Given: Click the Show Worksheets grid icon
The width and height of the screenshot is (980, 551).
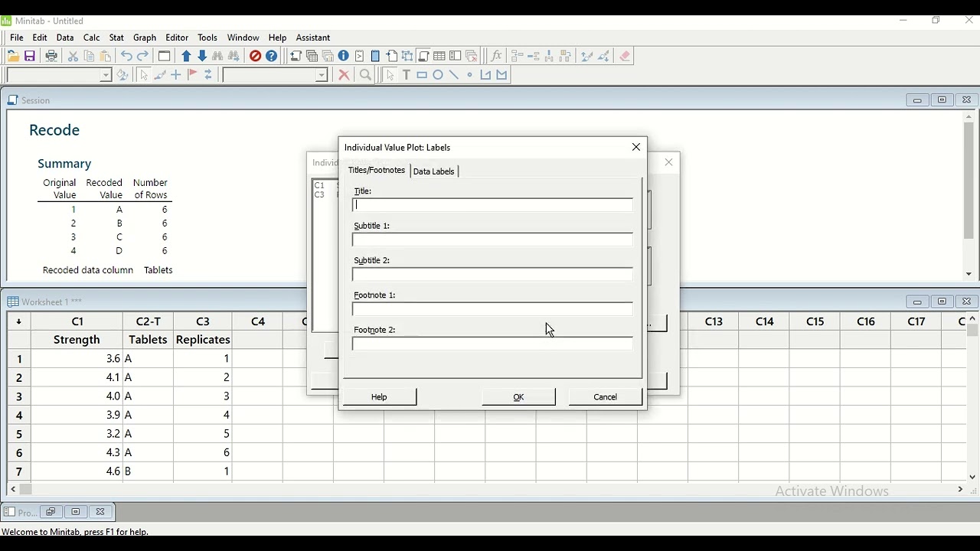Looking at the screenshot, I should [x=439, y=56].
